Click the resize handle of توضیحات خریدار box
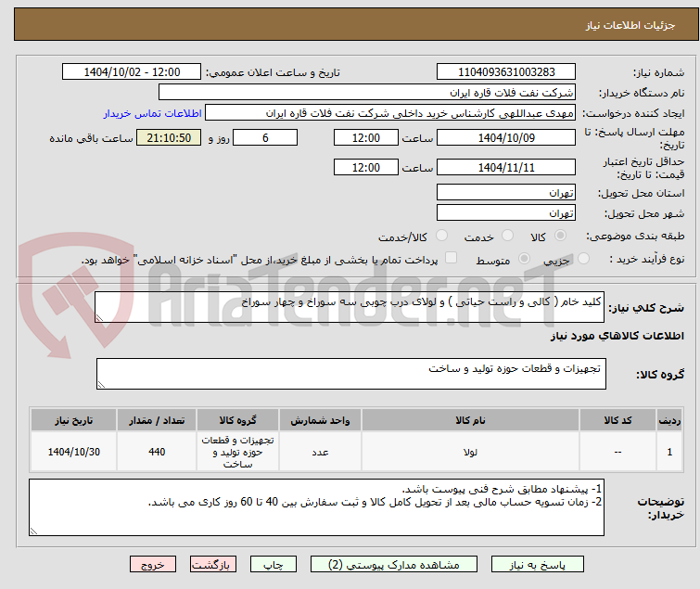Screen dimensions: 700x589 point(34,531)
